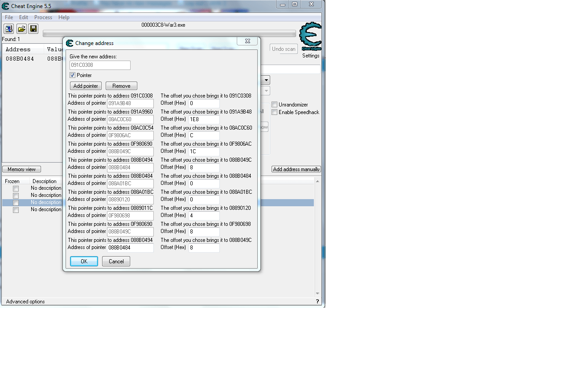Click text 'This pointer points to address 0889011C'
Image resolution: width=568 pixels, height=392 pixels.
point(110,208)
